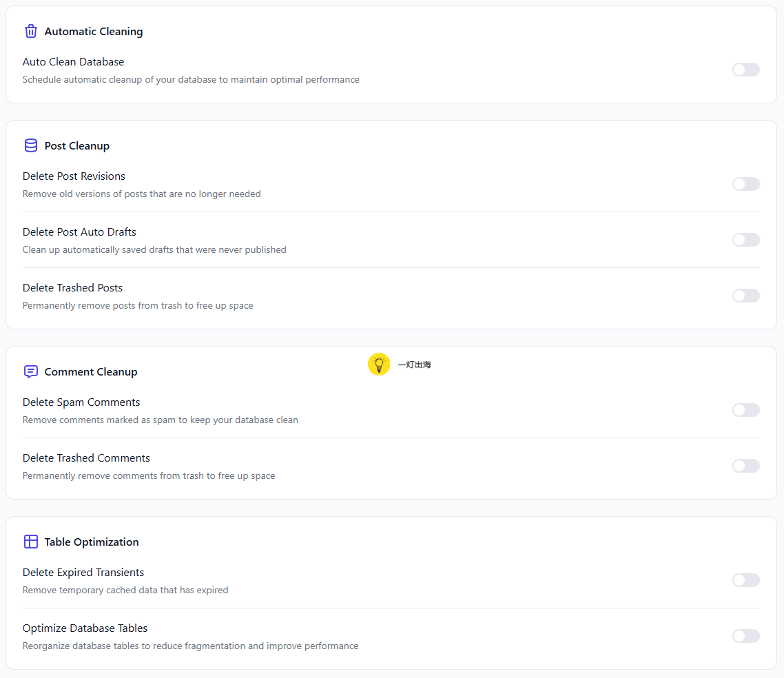784x678 pixels.
Task: Switch on Delete Spam Comments
Action: click(746, 410)
